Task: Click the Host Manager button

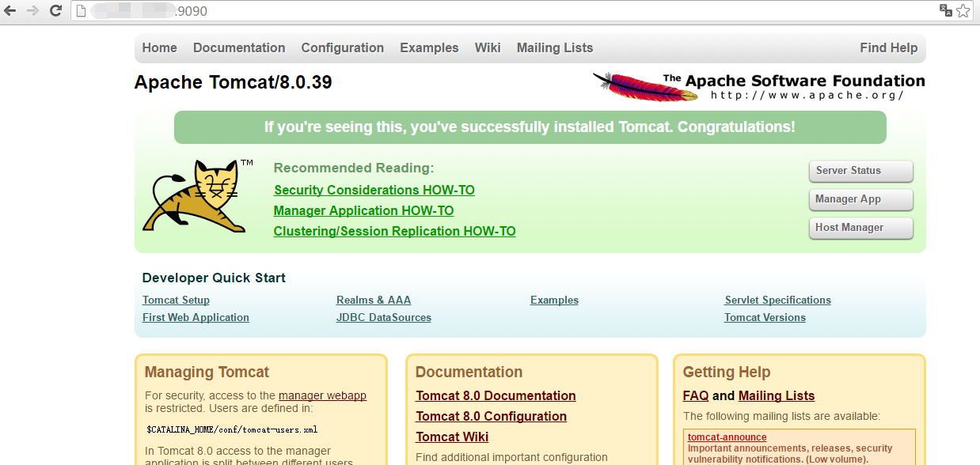Action: pos(860,228)
